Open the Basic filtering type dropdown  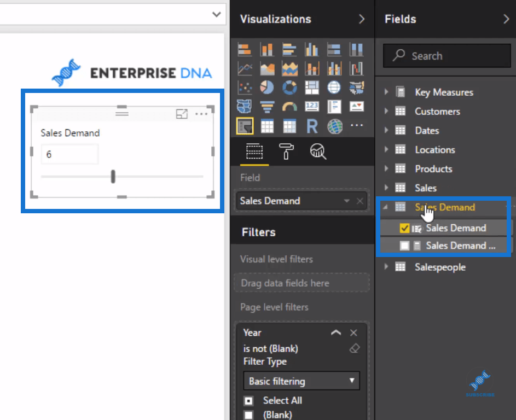pos(302,381)
